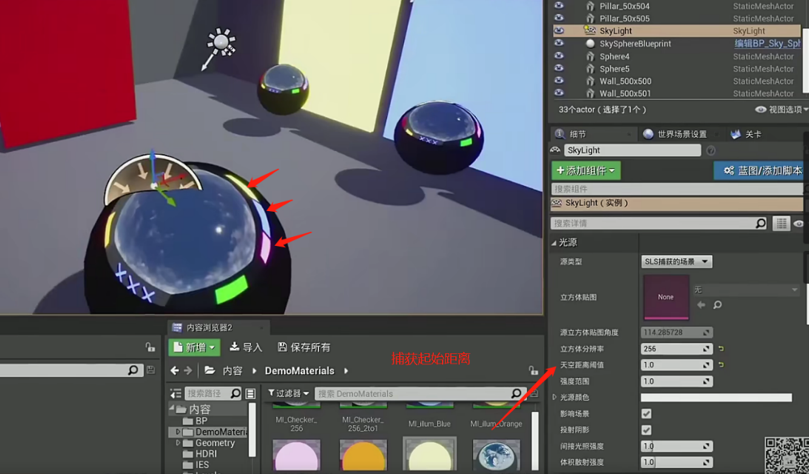Expand the 光源颜色 property row

[555, 398]
